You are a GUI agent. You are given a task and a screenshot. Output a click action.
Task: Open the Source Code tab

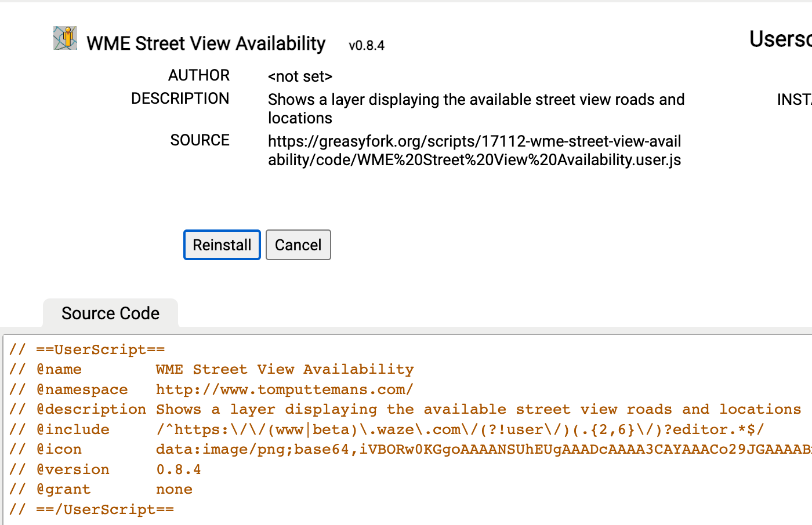click(110, 313)
